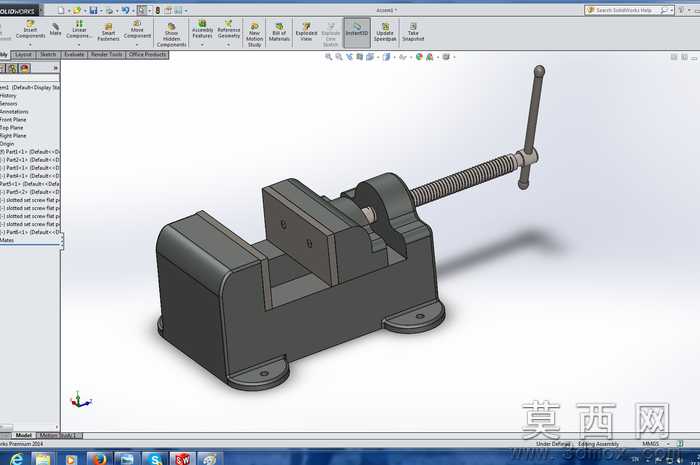The image size is (700, 465).
Task: Open Skype from the taskbar
Action: coord(155,458)
